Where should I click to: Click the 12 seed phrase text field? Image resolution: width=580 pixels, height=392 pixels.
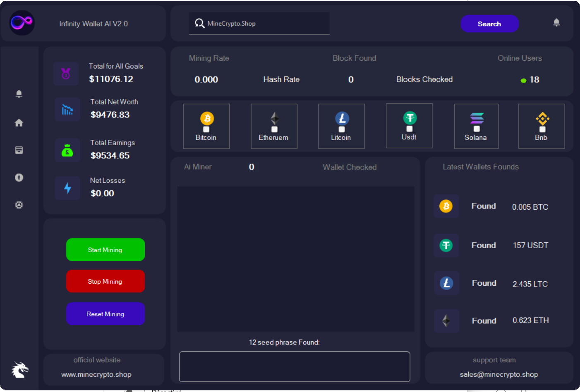point(294,367)
